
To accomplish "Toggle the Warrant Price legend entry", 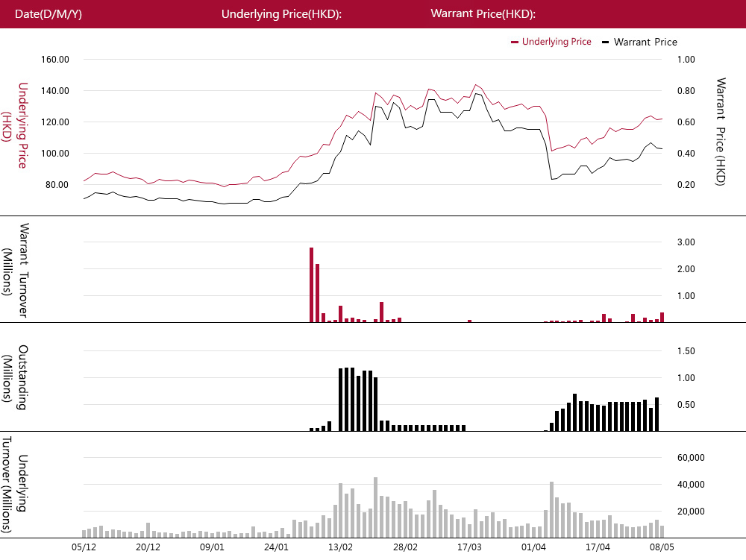I will coord(639,42).
